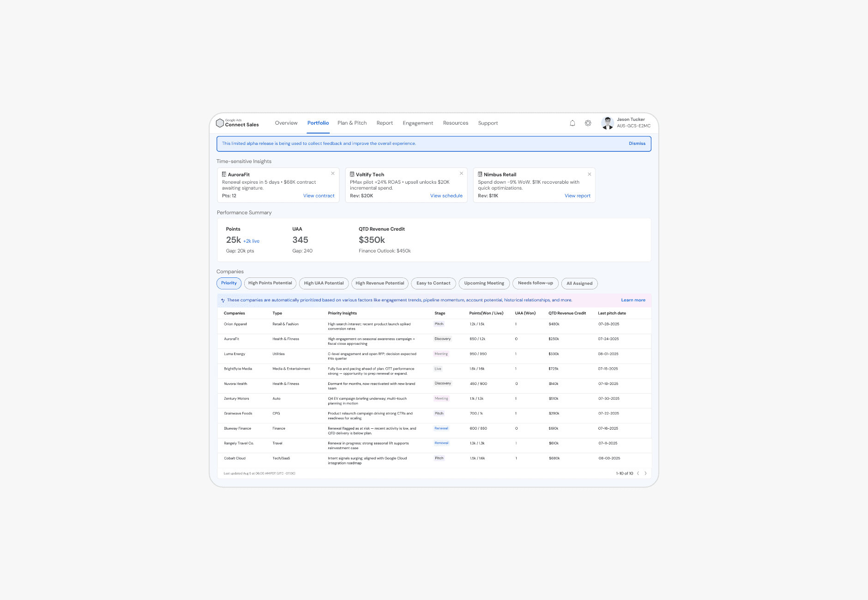Open the Cobalt Cloud company row
868x600 pixels.
[434, 461]
